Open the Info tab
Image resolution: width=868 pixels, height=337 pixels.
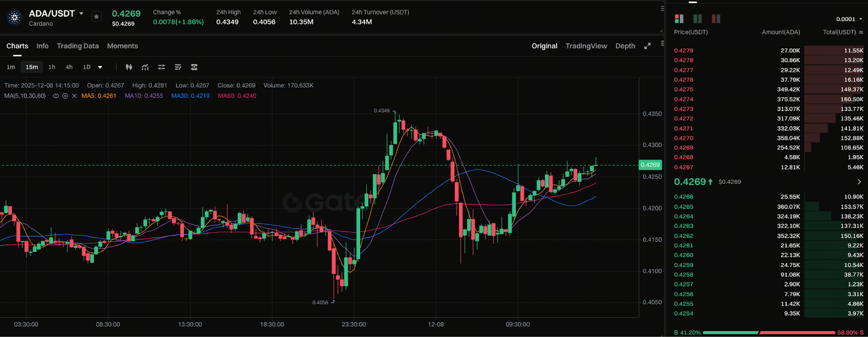(42, 46)
